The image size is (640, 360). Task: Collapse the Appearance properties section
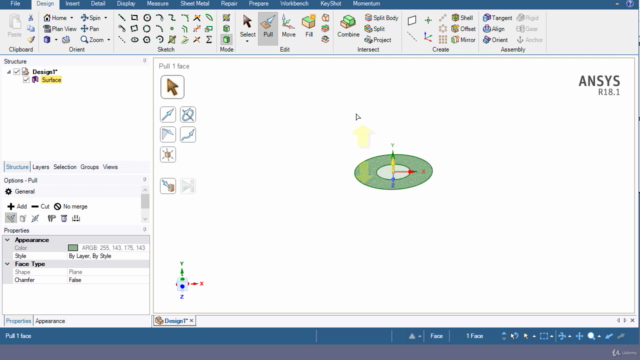click(x=7, y=240)
